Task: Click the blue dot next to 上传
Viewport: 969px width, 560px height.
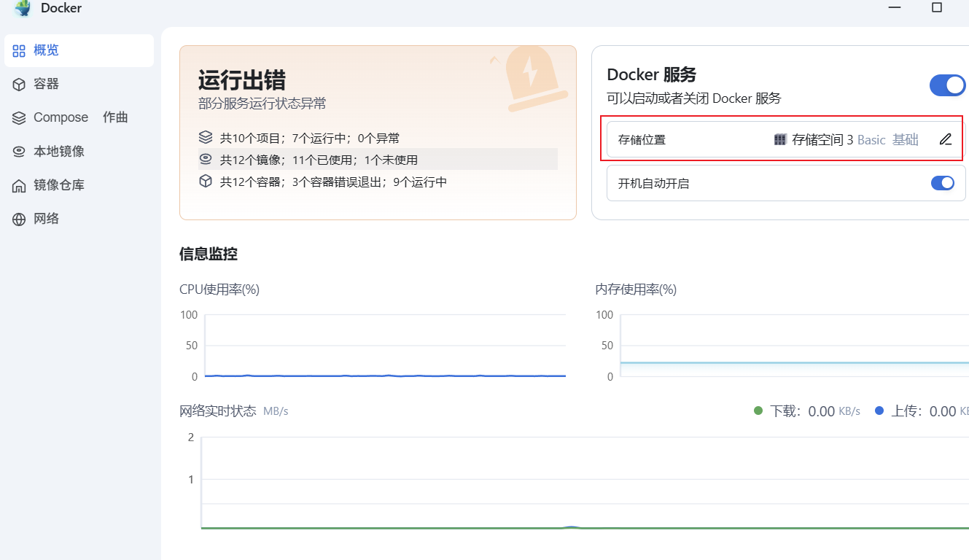Action: tap(879, 411)
